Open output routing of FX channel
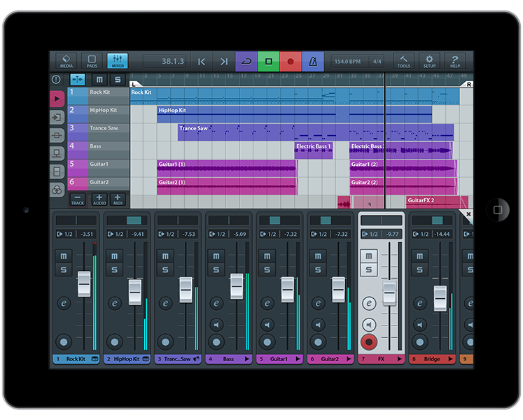 click(x=370, y=234)
